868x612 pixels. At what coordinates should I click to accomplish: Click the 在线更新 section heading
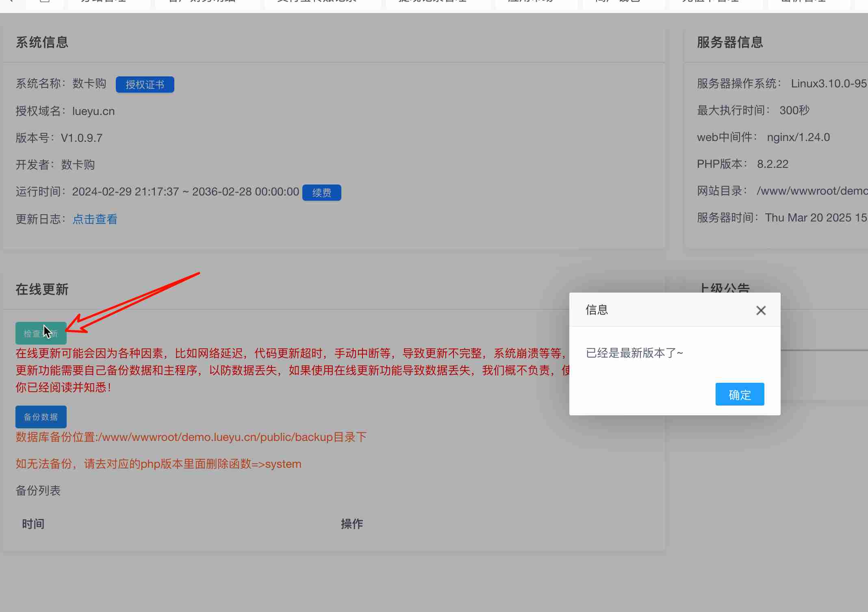[x=42, y=289]
